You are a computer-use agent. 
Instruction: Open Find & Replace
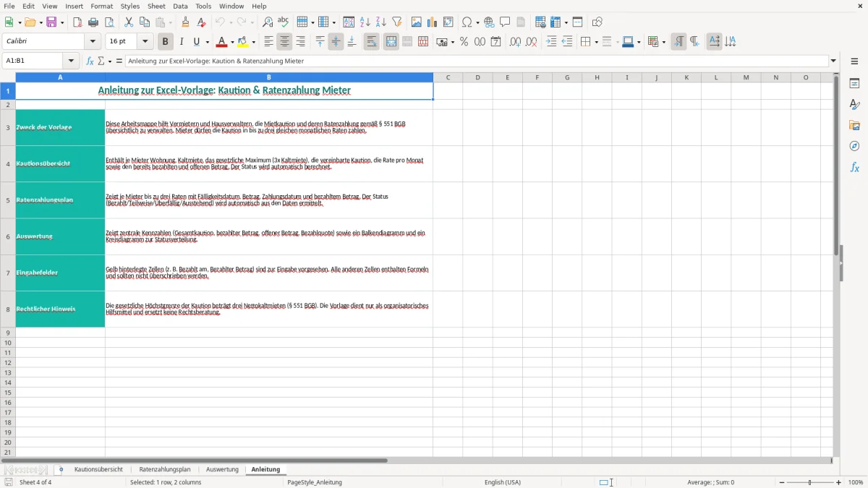[268, 22]
